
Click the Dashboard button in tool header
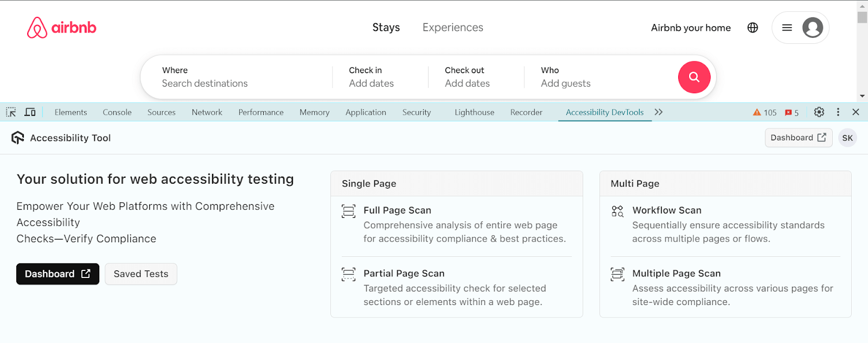click(799, 138)
